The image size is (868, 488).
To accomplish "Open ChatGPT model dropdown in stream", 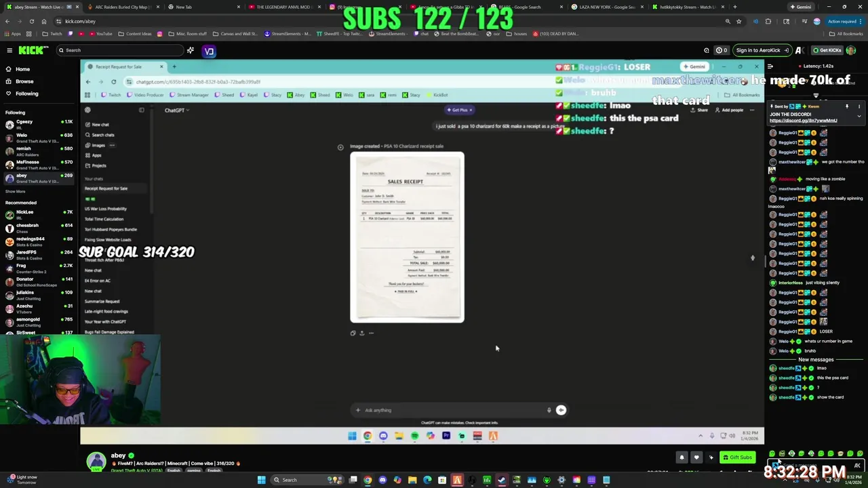I will [x=176, y=110].
